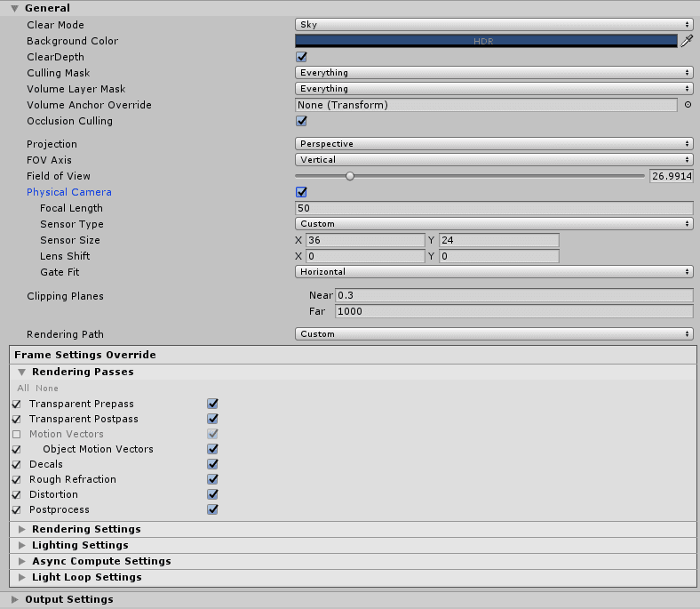Click the Far clipping plane field
The width and height of the screenshot is (700, 609).
pyautogui.click(x=513, y=311)
